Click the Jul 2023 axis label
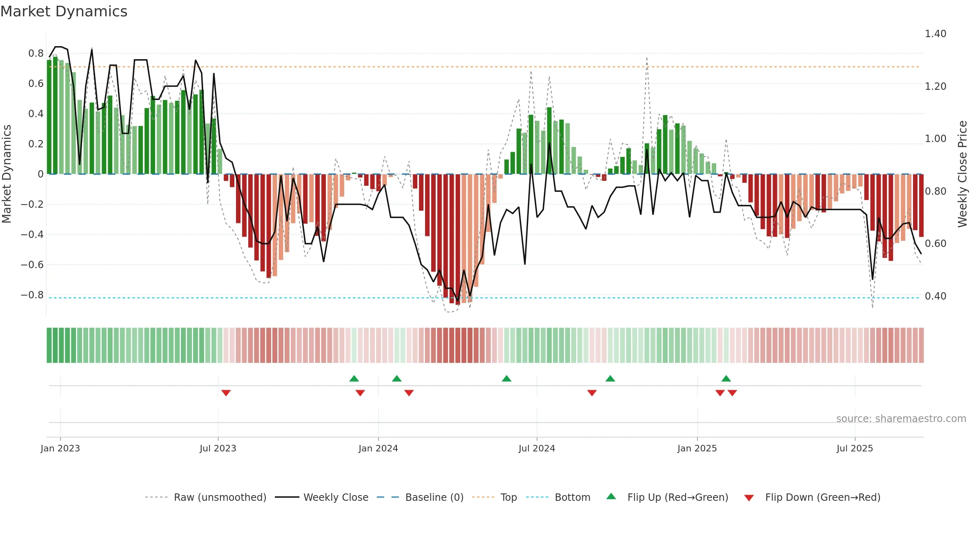This screenshot has width=980, height=551. 218,448
